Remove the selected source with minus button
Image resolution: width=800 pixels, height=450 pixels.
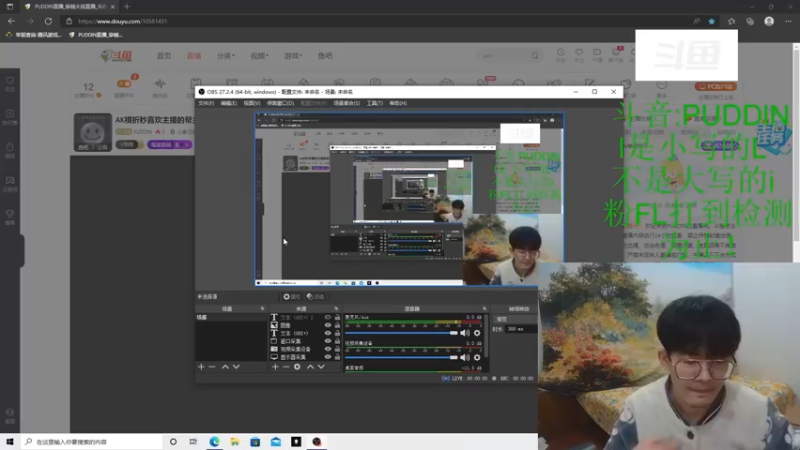[x=286, y=367]
